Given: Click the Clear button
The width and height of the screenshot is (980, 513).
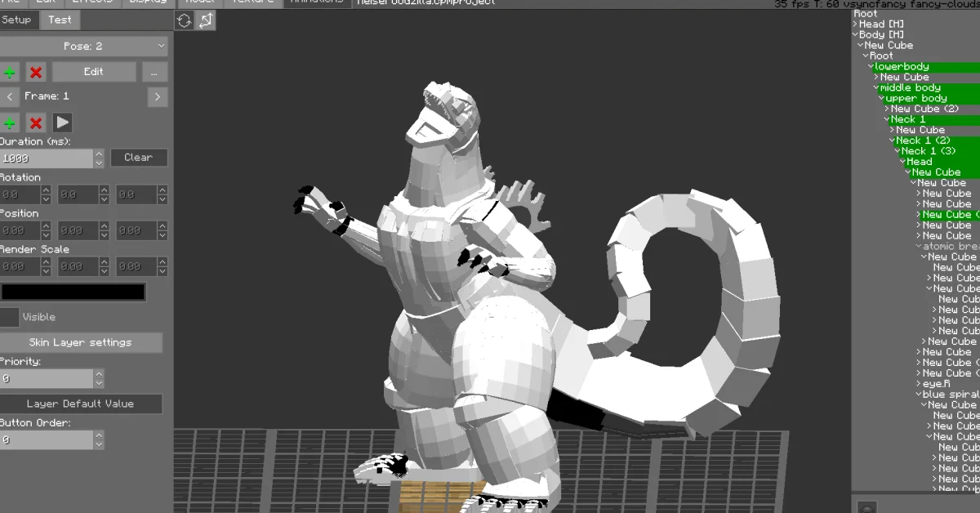Looking at the screenshot, I should click(x=139, y=158).
